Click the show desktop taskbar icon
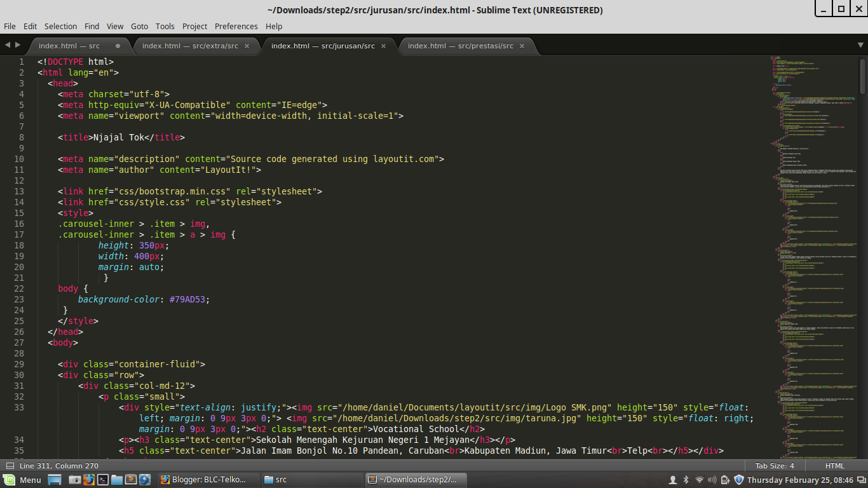The height and width of the screenshot is (488, 868). (55, 480)
